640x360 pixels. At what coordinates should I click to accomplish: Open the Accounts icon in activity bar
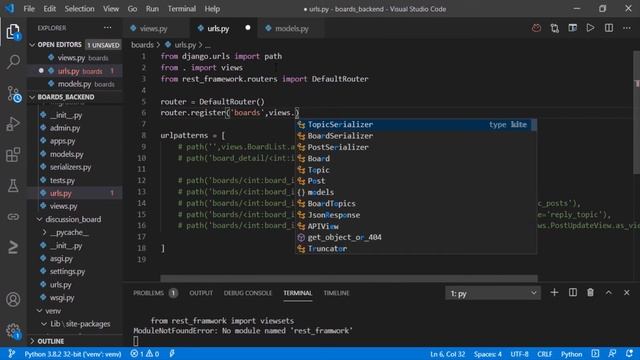[x=13, y=300]
